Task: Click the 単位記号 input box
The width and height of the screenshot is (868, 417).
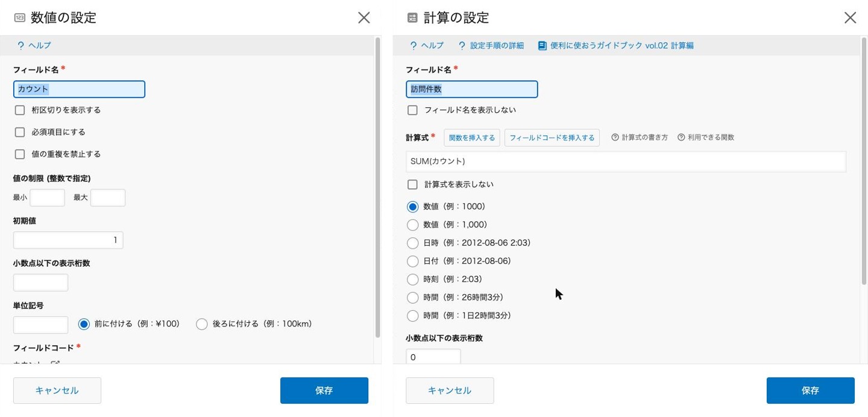Action: pos(41,325)
